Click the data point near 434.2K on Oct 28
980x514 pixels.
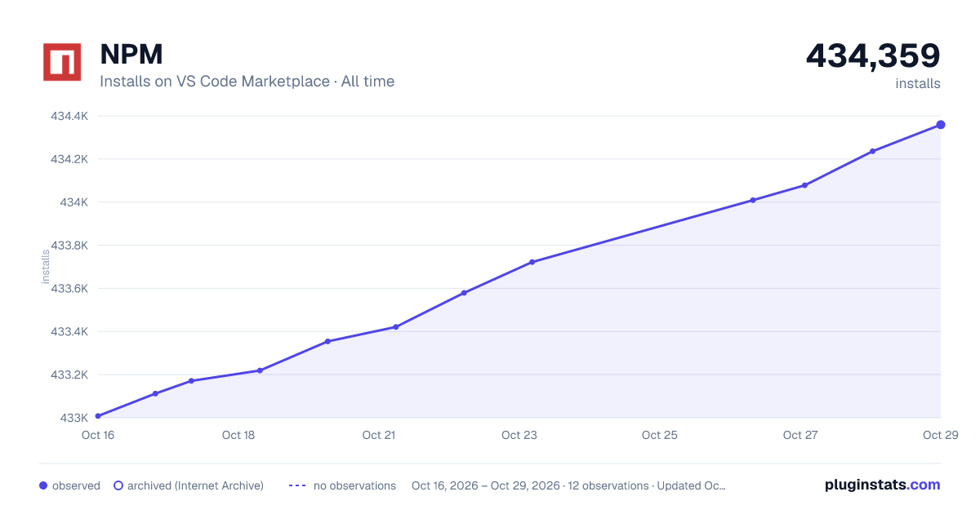[x=873, y=151]
